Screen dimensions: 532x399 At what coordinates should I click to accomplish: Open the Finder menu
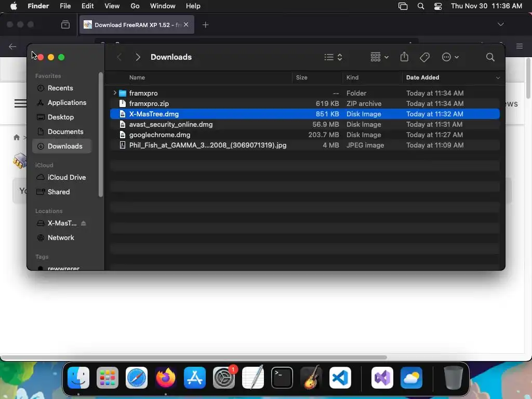point(38,6)
